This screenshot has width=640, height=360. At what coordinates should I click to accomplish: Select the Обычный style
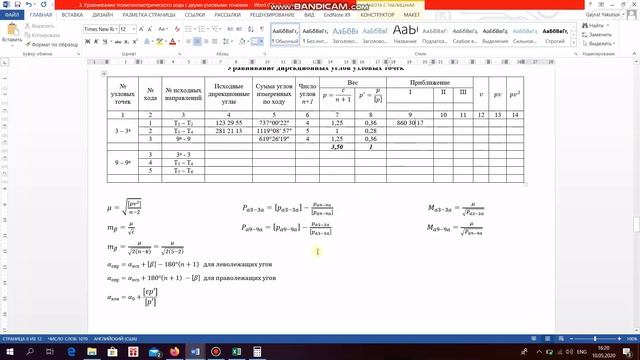tap(285, 35)
